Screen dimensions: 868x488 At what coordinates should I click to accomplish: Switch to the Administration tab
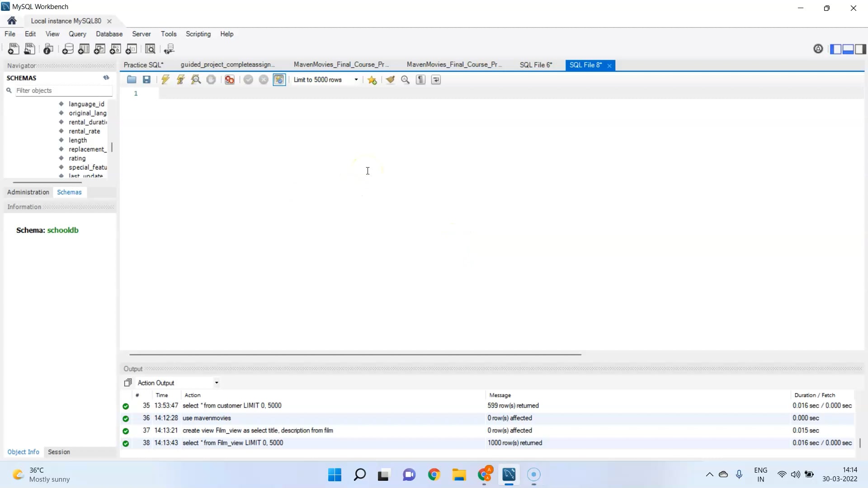28,192
